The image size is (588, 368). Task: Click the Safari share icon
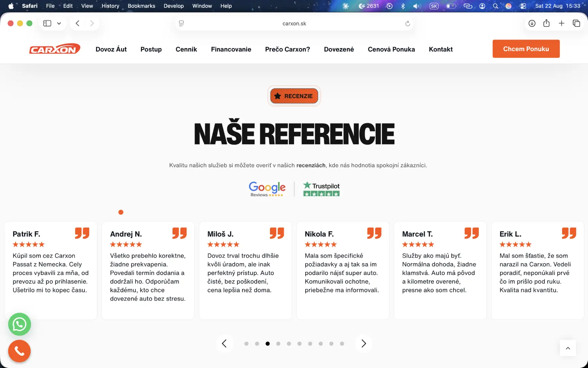pyautogui.click(x=546, y=23)
